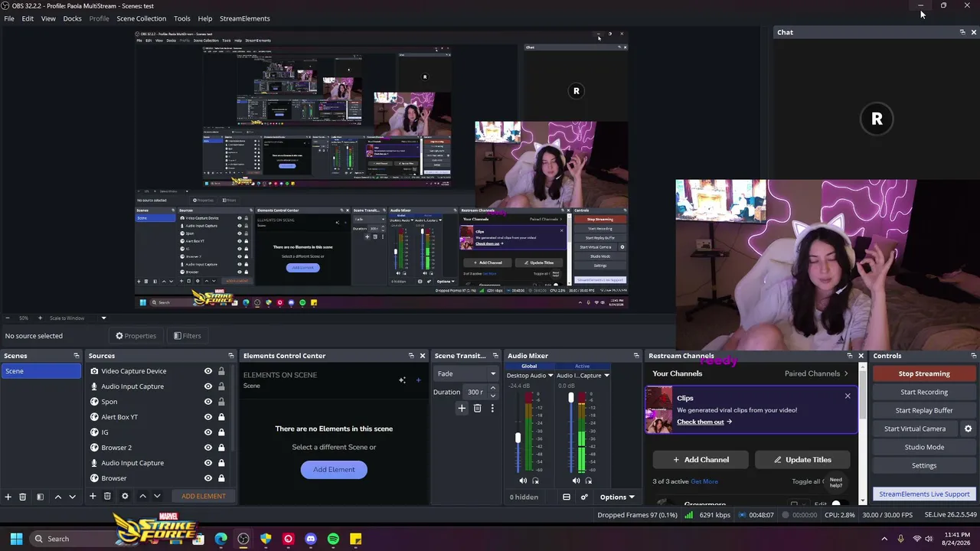Open the Get More channels link
Image resolution: width=980 pixels, height=551 pixels.
pos(704,481)
